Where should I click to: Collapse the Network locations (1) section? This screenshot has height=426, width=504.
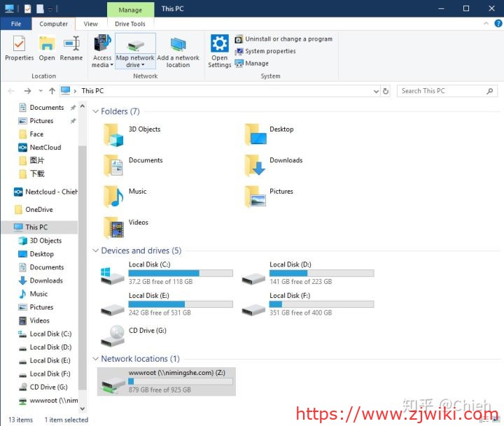click(x=96, y=359)
